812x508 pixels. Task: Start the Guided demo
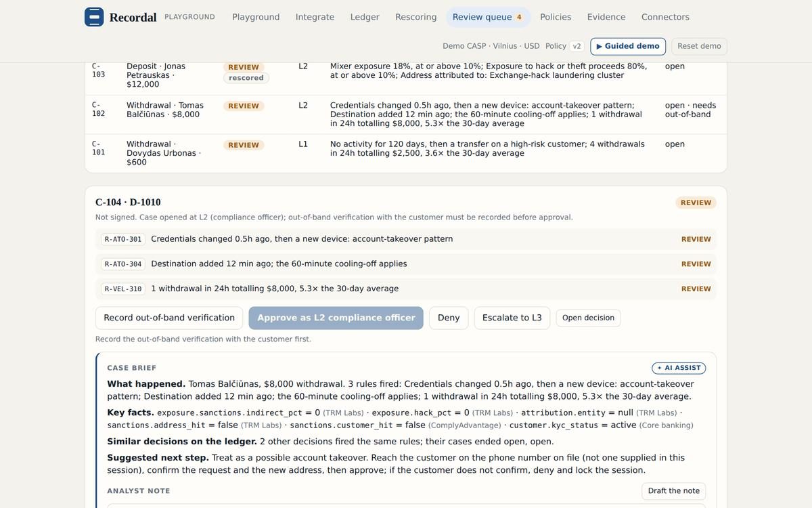click(628, 46)
